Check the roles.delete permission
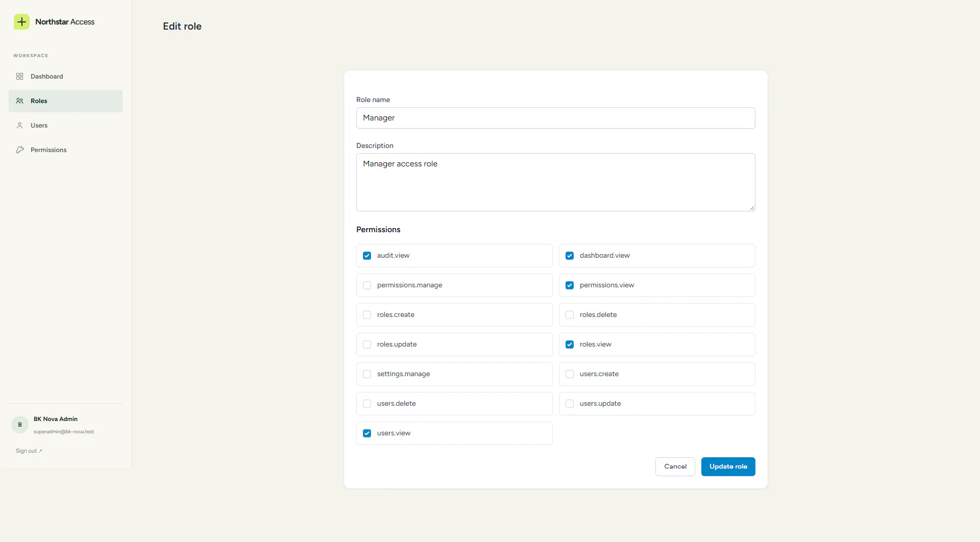The height and width of the screenshot is (542, 980). (x=570, y=315)
